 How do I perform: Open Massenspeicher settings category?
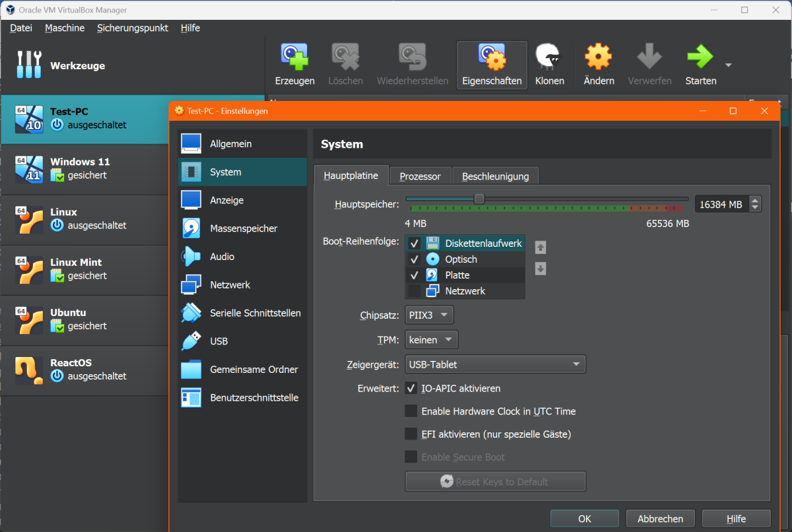[x=242, y=228]
